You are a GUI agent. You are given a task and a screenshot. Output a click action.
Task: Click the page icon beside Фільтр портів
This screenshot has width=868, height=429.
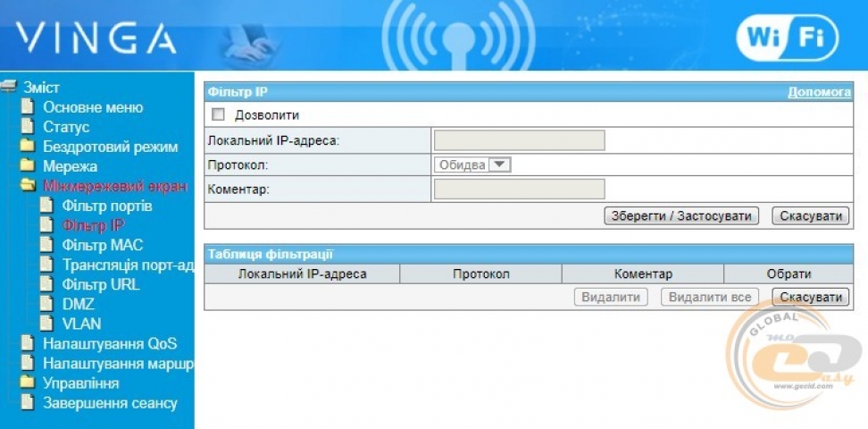point(47,206)
